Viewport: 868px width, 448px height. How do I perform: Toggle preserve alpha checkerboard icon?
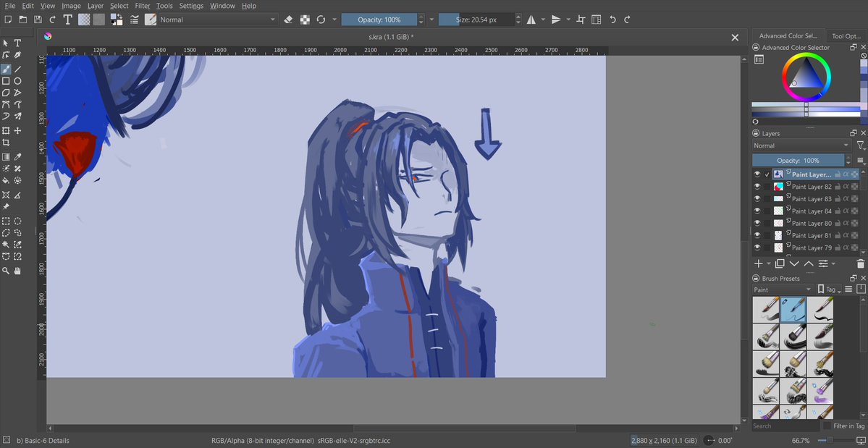tap(305, 20)
